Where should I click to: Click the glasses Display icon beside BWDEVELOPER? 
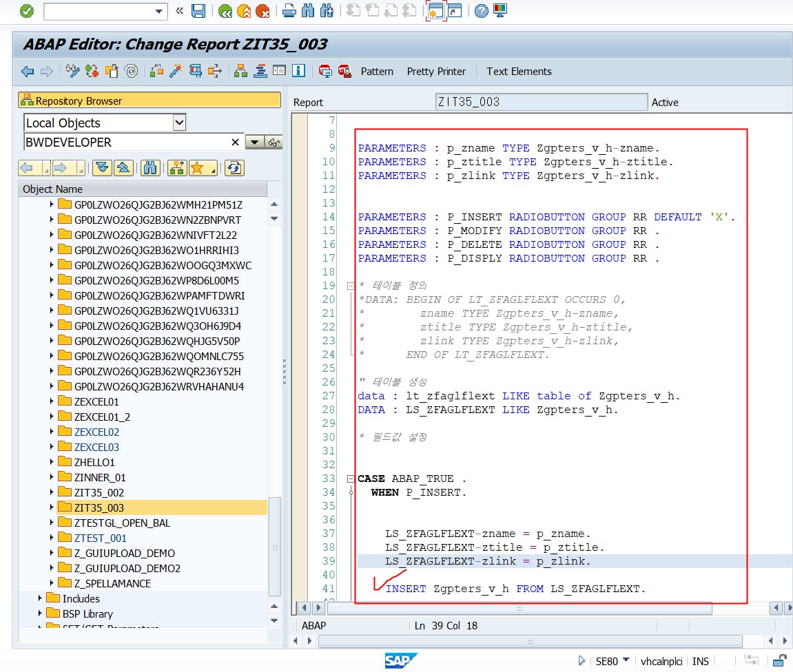tap(274, 143)
